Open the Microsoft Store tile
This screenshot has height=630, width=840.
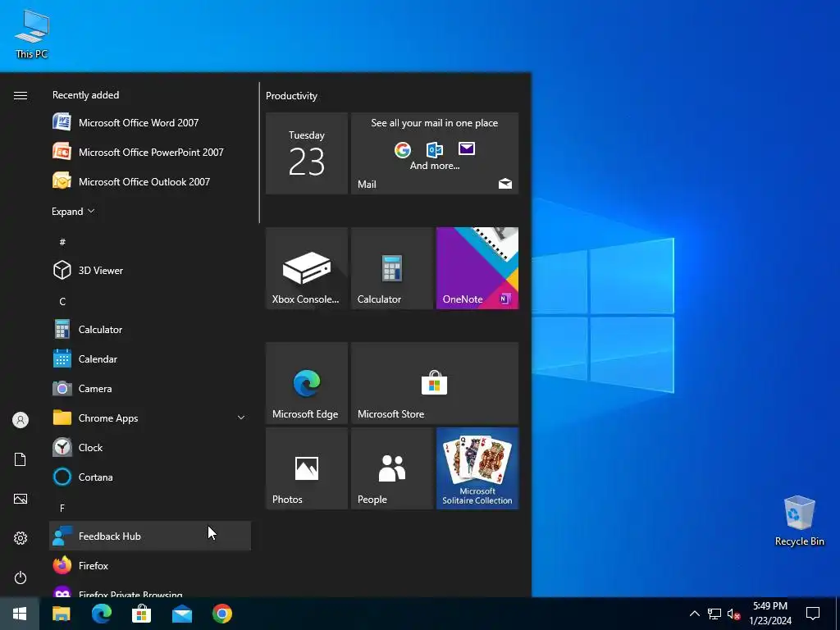click(435, 383)
